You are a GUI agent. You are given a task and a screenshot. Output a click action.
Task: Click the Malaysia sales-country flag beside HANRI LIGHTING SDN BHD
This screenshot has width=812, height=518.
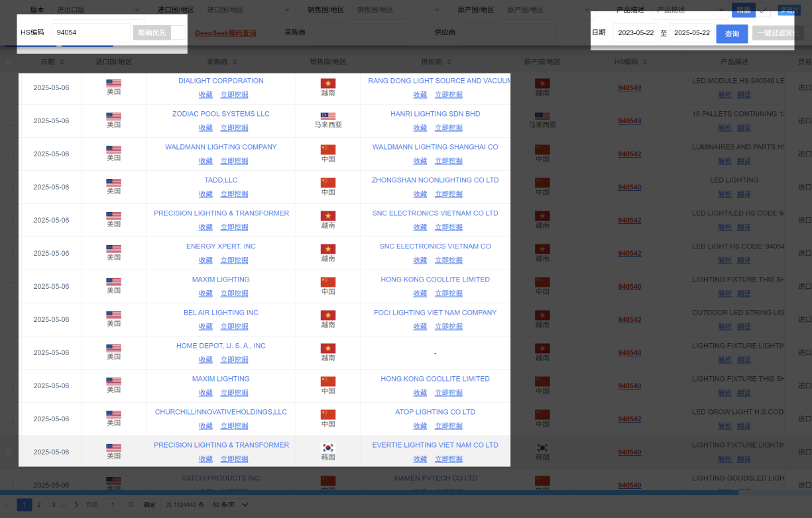tap(328, 116)
